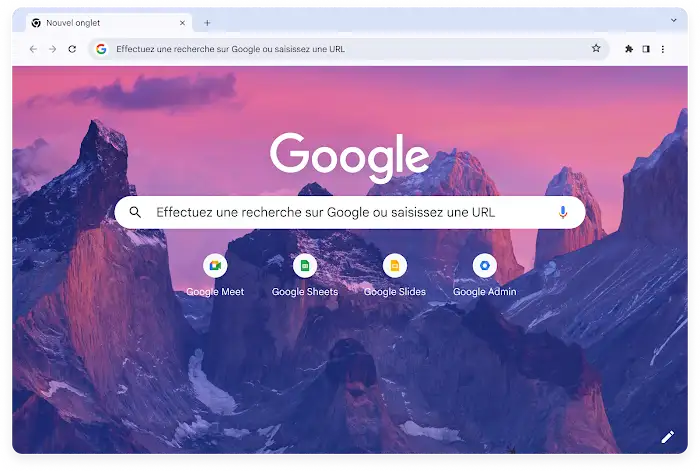The image size is (700, 471).
Task: Expand the tab search chevron
Action: [674, 20]
